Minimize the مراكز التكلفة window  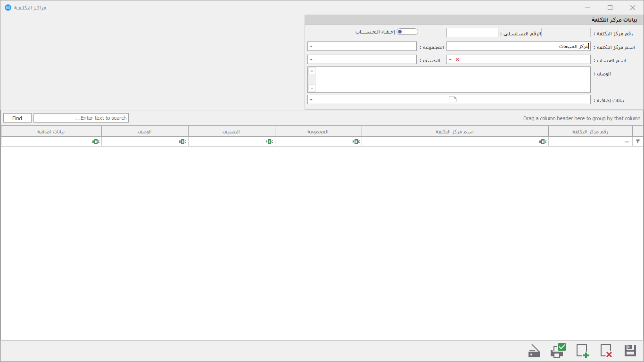coord(587,8)
